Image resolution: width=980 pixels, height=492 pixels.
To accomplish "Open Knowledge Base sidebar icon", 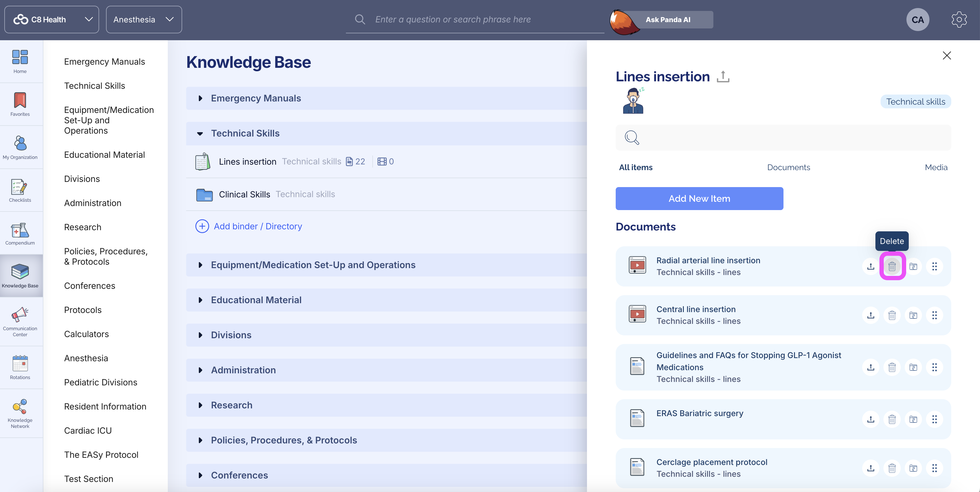I will [20, 272].
